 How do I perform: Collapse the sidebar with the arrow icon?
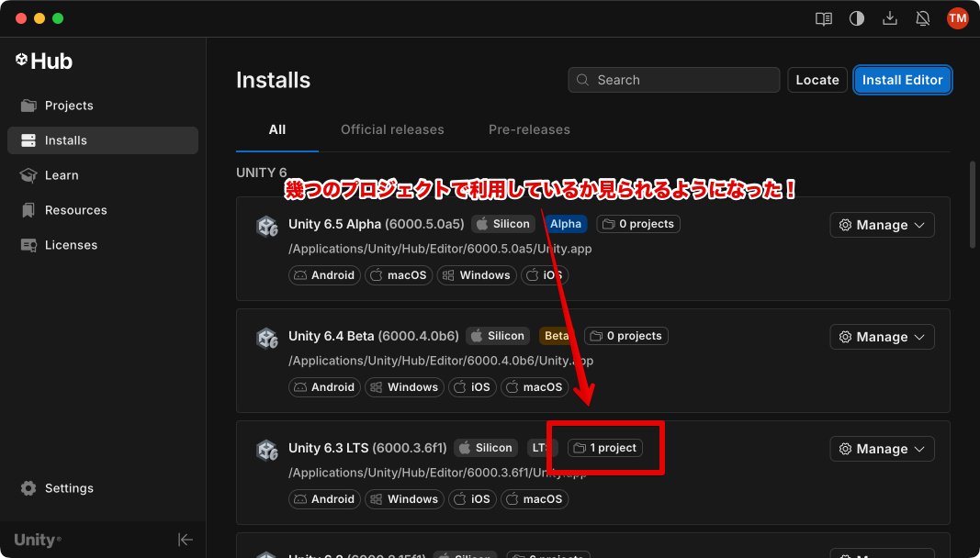point(185,540)
